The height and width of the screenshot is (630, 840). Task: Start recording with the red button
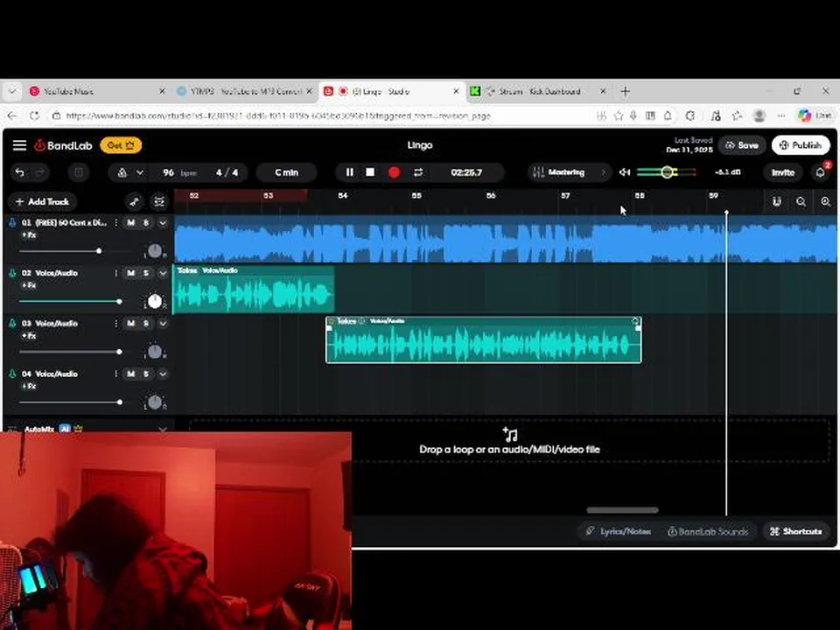(x=395, y=172)
